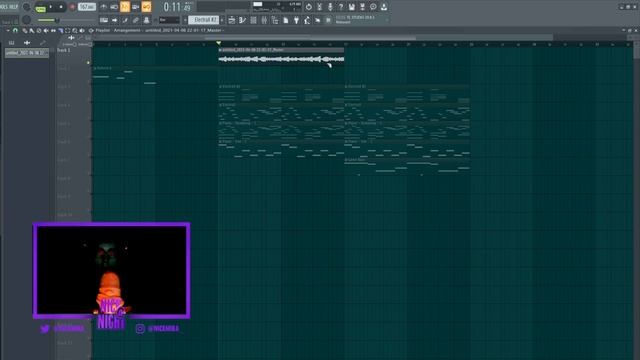The width and height of the screenshot is (640, 360).
Task: Open the global snap dropdown
Action: coord(169,20)
